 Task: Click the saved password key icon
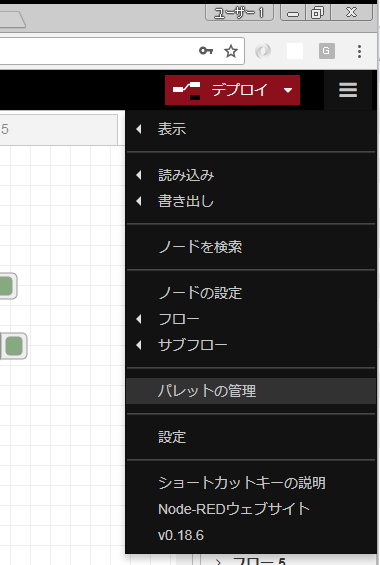click(206, 51)
